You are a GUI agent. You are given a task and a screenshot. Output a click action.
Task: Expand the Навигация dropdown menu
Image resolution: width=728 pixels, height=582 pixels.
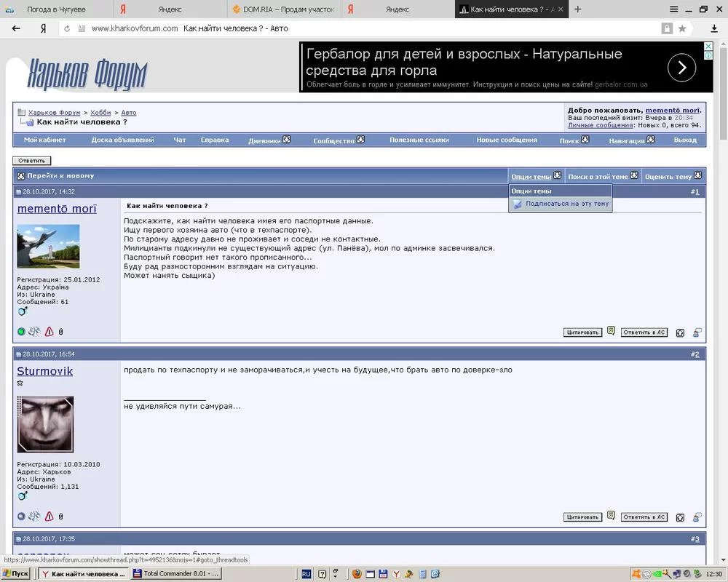[631, 140]
